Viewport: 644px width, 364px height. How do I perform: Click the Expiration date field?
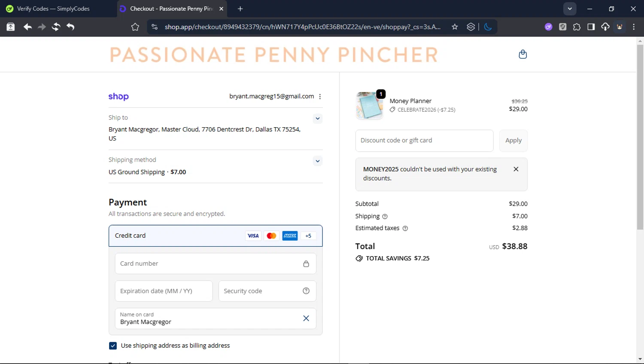(164, 291)
